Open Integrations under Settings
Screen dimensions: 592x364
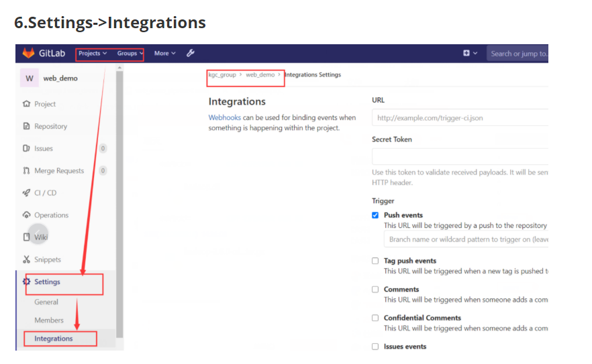click(x=54, y=339)
